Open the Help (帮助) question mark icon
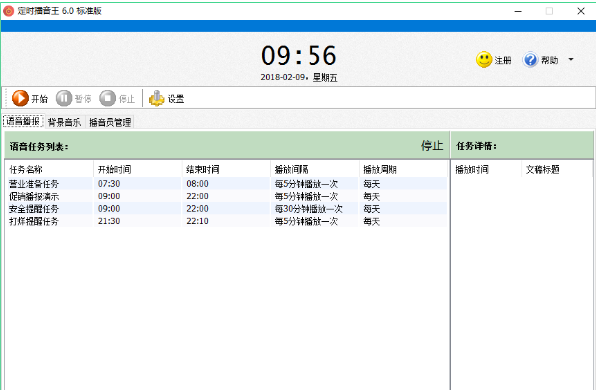The image size is (596, 390). (x=530, y=60)
